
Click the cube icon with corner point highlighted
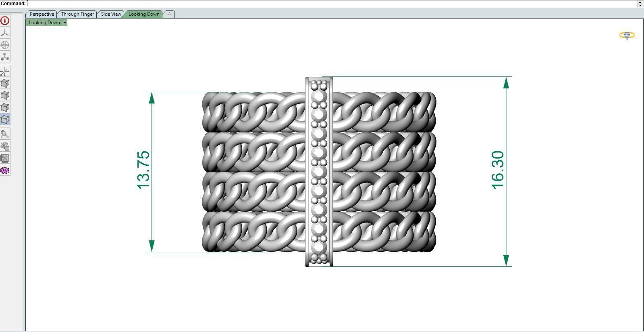point(5,83)
